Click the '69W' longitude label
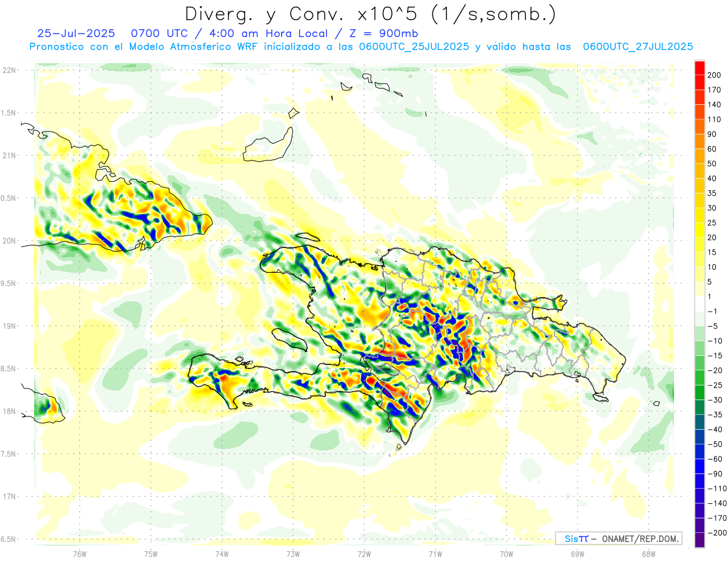Image resolution: width=728 pixels, height=562 pixels. coord(577,554)
